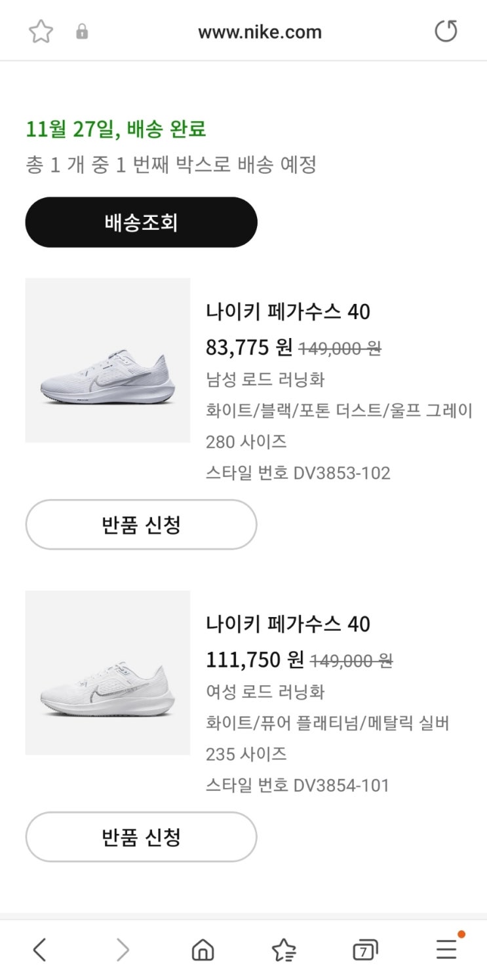
Task: Open the women's Pegasus 40 shoe thumbnail
Action: [x=107, y=673]
